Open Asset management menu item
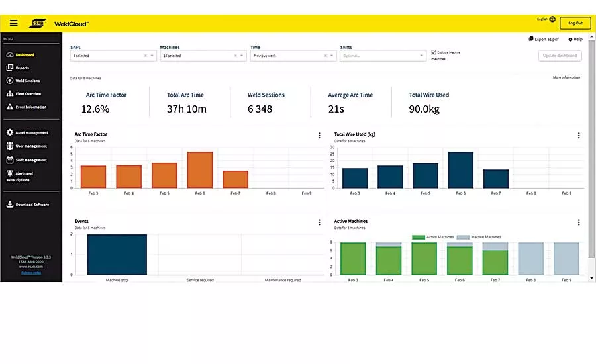This screenshot has width=596, height=364. (32, 132)
